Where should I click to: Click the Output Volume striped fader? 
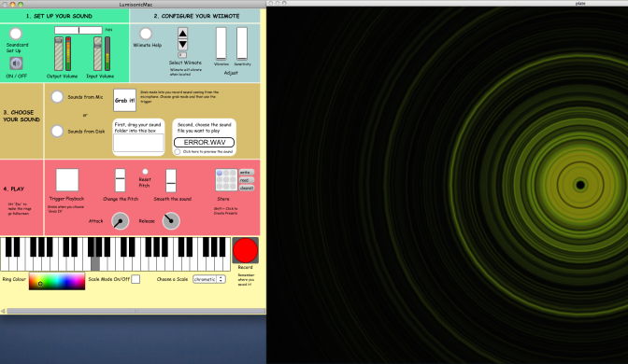tap(59, 53)
